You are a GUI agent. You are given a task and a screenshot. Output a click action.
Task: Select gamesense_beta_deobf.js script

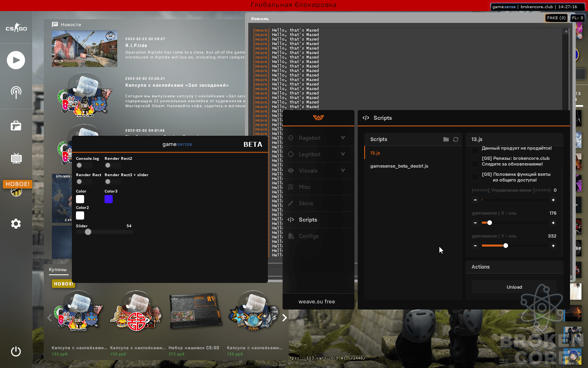413,166
